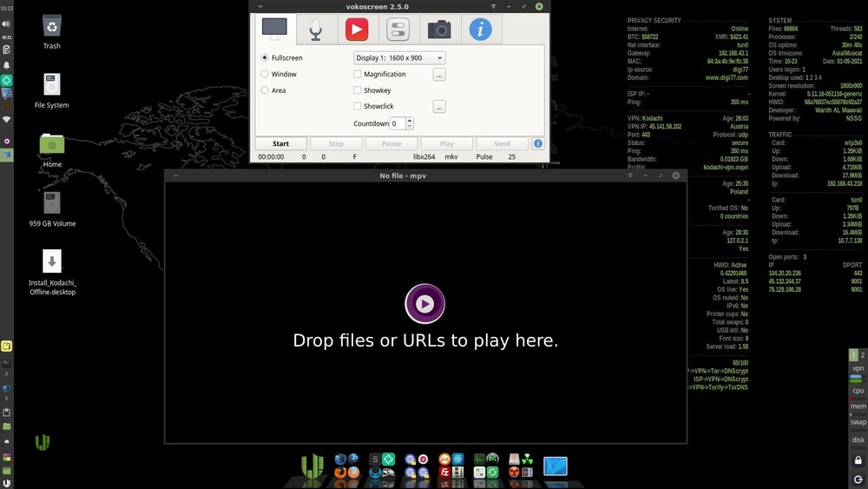Select the Area recording radio button
The height and width of the screenshot is (489, 868).
coord(265,90)
